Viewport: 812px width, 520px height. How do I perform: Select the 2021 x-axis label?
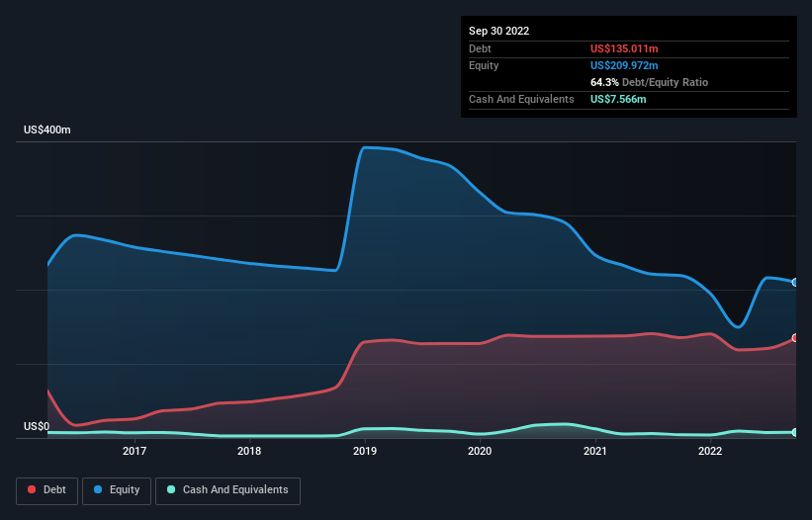595,451
